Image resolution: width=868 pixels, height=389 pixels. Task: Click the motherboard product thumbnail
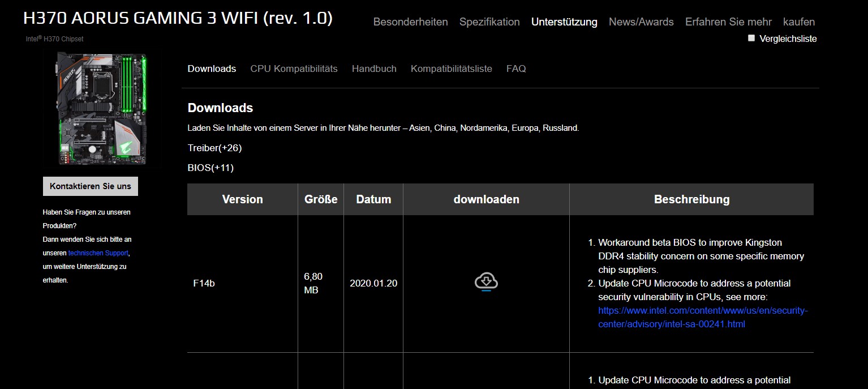(x=102, y=109)
